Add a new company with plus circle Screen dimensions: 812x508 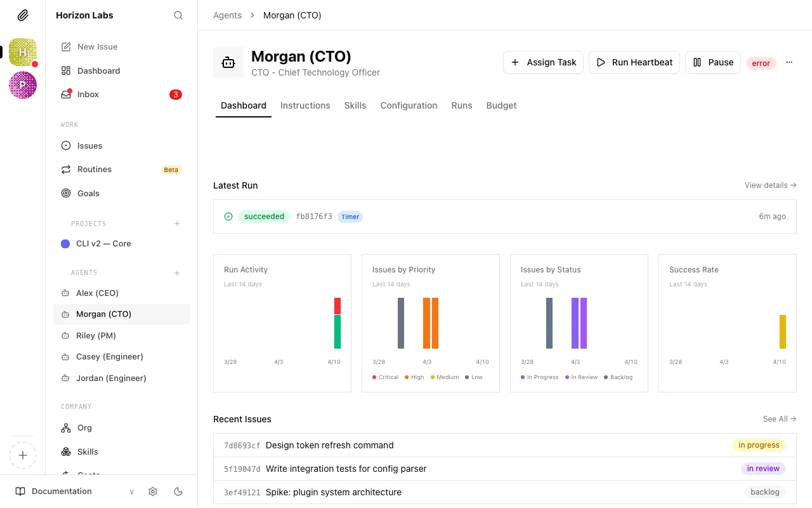pos(23,455)
